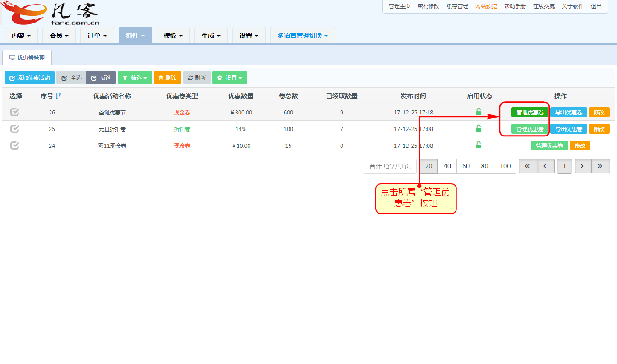Click 退出 to log out
This screenshot has height=364, width=617.
[596, 6]
